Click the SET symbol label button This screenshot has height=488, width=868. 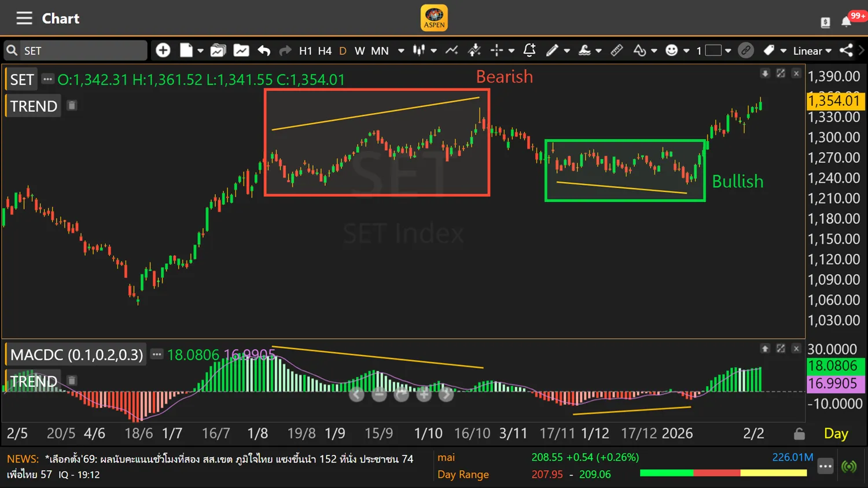pyautogui.click(x=22, y=79)
